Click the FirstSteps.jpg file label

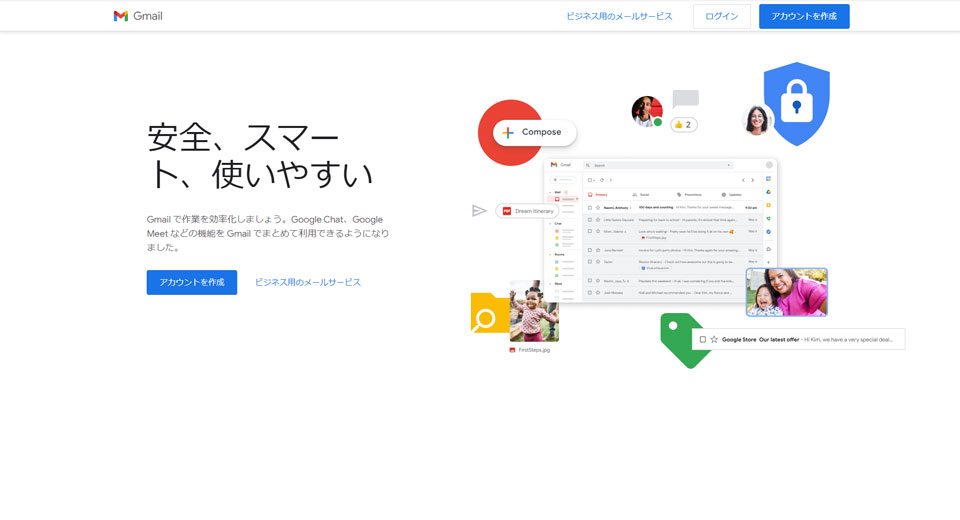pyautogui.click(x=530, y=350)
